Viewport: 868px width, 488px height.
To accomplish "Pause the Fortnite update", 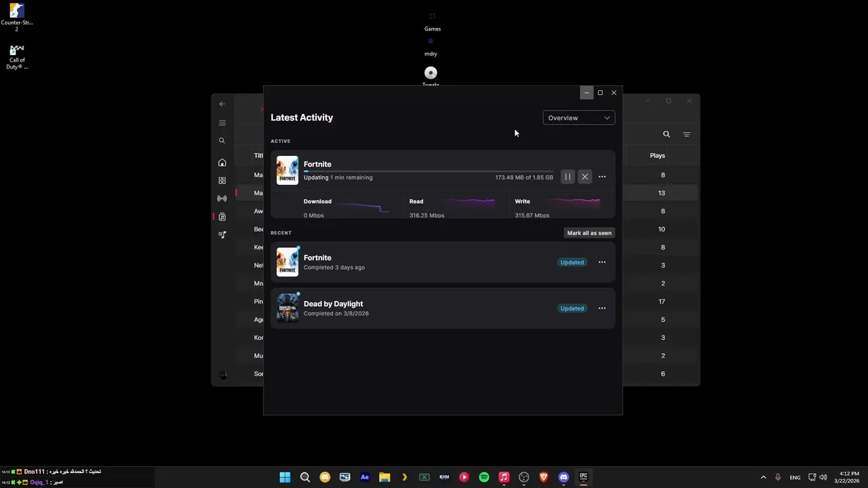I will [568, 177].
